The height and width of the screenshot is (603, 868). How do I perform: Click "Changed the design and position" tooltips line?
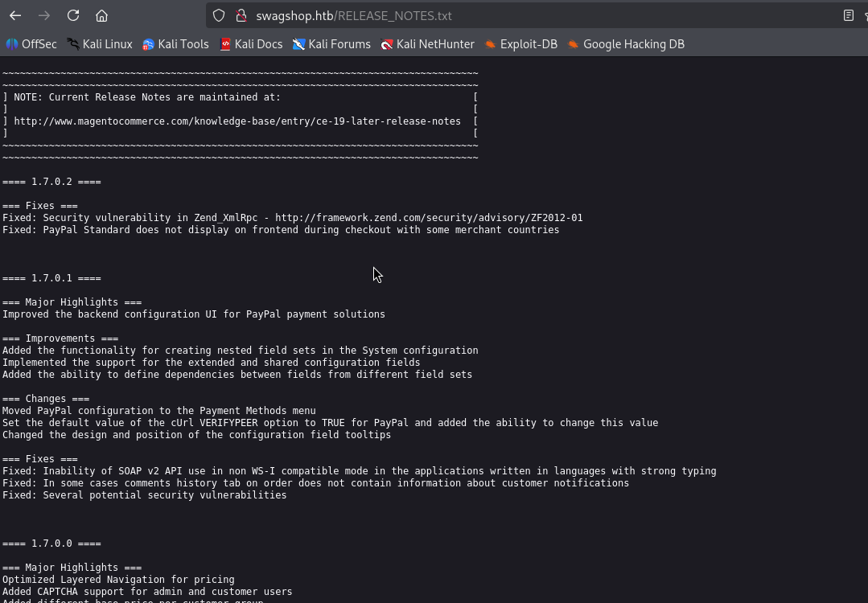tap(196, 435)
